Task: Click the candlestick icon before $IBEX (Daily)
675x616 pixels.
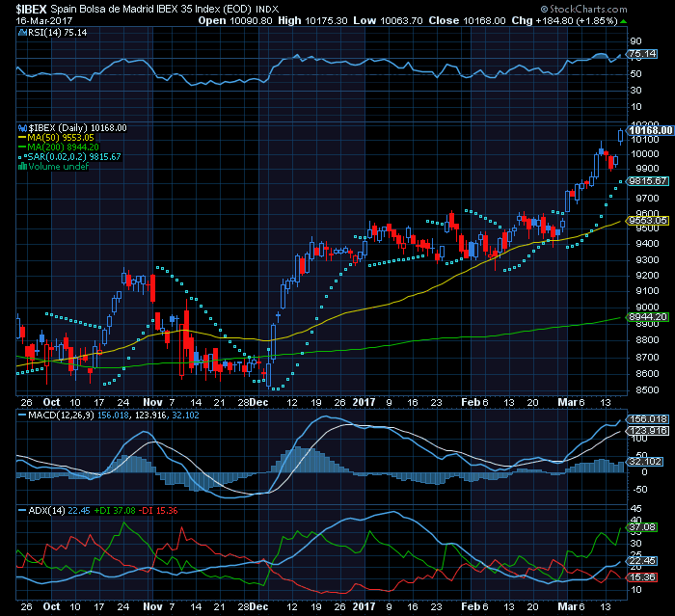Action: (22, 128)
